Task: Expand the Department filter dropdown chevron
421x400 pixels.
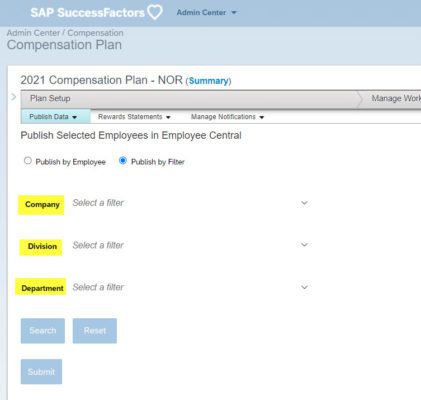Action: (x=304, y=287)
